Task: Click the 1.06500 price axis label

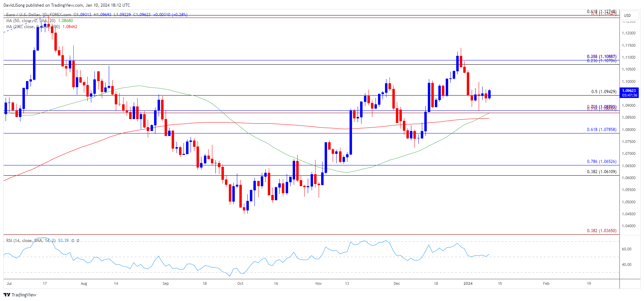Action: point(629,166)
